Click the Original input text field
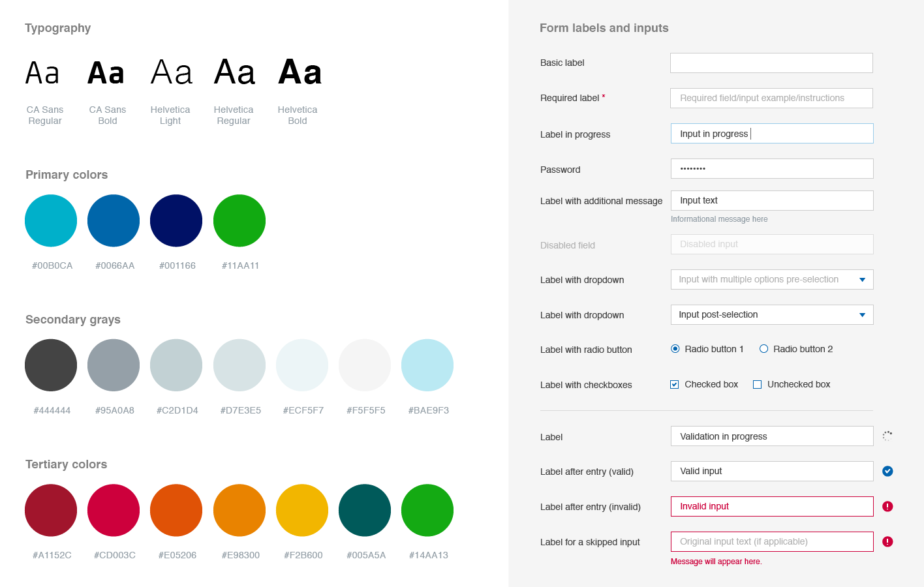The height and width of the screenshot is (587, 924). click(772, 541)
